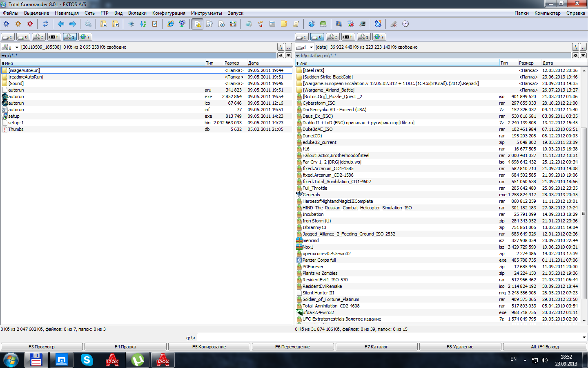
Task: Toggle the highlighted document-with-warning view button
Action: [198, 24]
